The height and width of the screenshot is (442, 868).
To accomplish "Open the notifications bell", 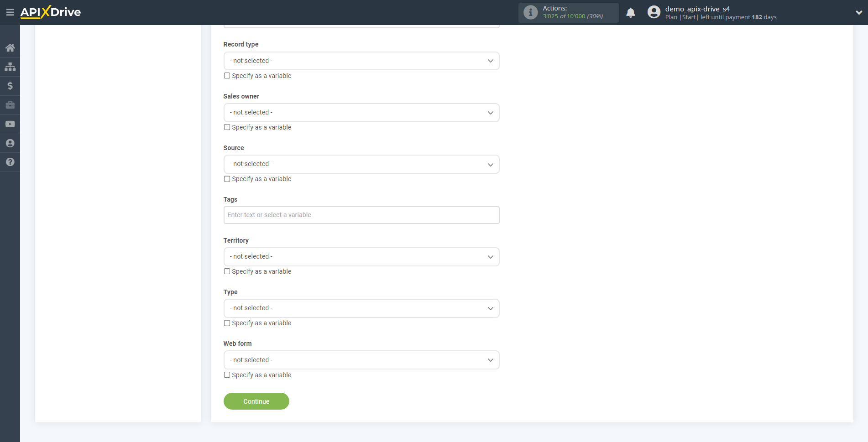I will click(x=631, y=12).
